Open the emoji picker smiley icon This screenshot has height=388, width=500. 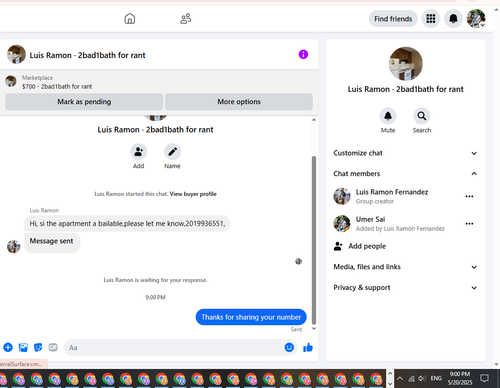tap(289, 347)
